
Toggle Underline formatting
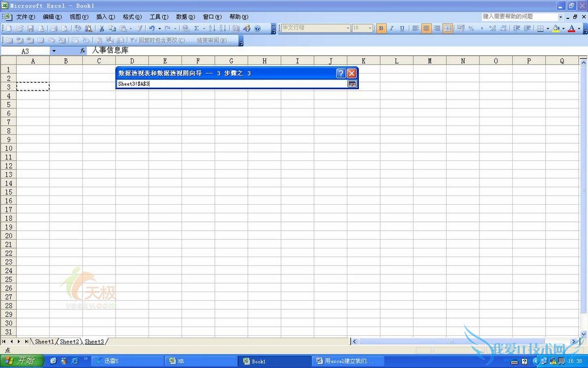click(x=402, y=29)
